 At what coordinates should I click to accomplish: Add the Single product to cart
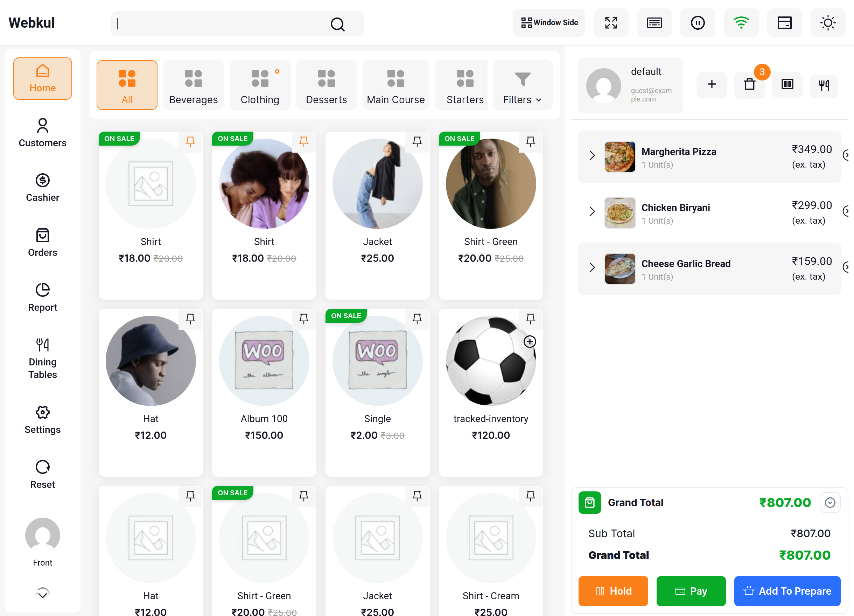pyautogui.click(x=377, y=392)
